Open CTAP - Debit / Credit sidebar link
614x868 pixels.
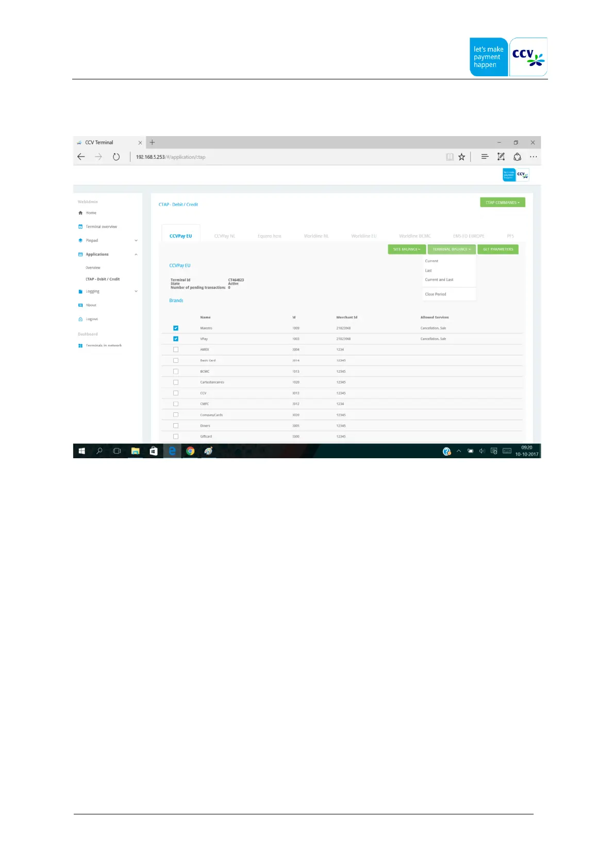coord(103,279)
